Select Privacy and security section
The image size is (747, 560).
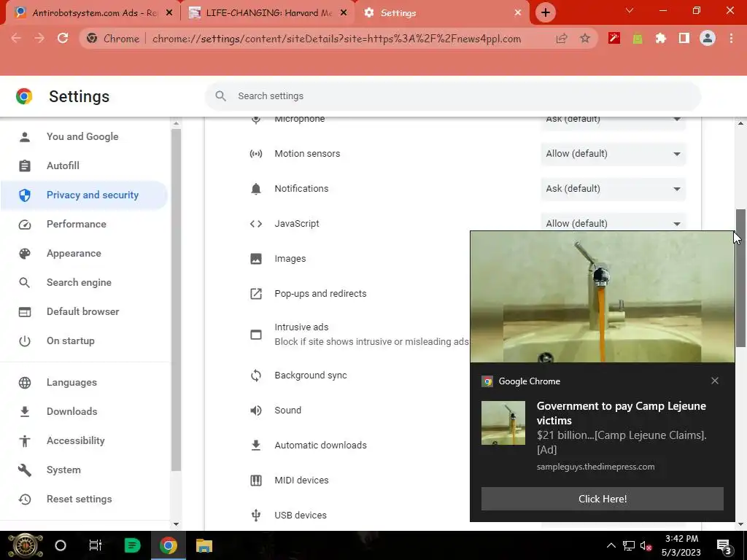tap(85, 195)
